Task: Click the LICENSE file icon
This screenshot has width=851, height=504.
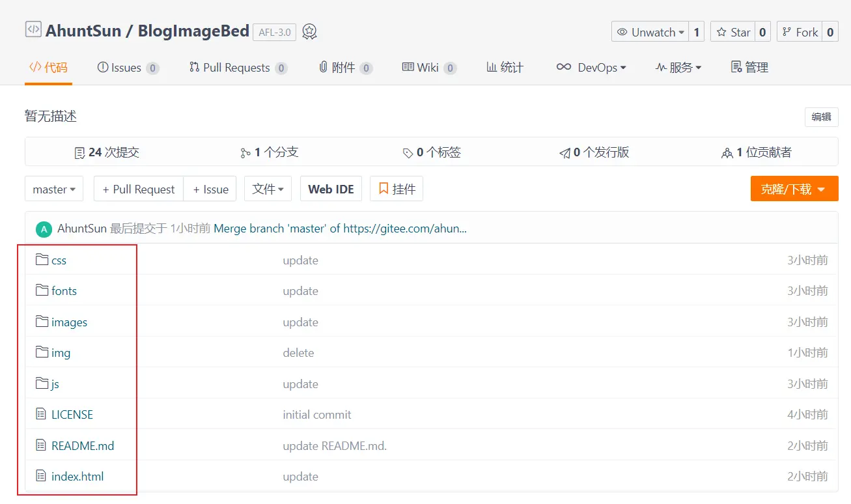Action: (x=41, y=414)
